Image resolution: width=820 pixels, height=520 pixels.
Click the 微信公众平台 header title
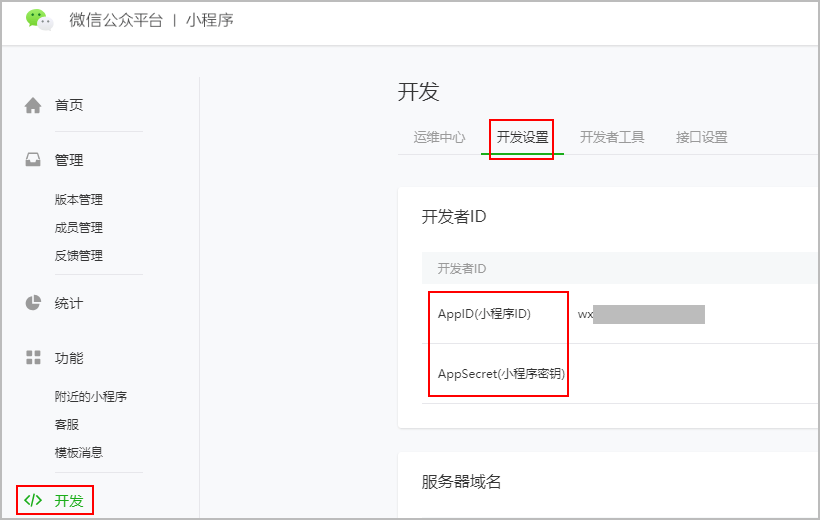(115, 20)
